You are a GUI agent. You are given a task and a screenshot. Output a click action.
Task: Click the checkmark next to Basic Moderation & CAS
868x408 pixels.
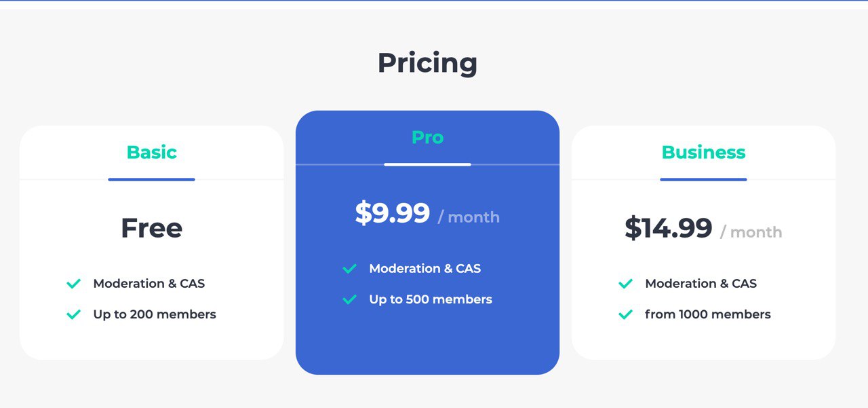click(x=74, y=284)
